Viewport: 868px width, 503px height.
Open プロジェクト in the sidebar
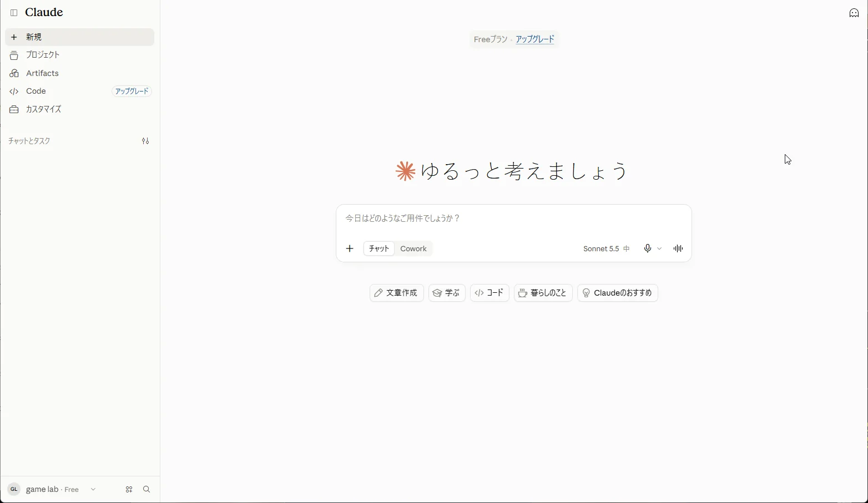[79, 55]
